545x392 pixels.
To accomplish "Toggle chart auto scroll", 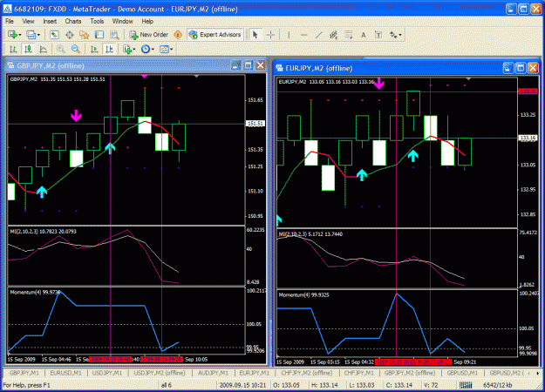I will click(94, 50).
